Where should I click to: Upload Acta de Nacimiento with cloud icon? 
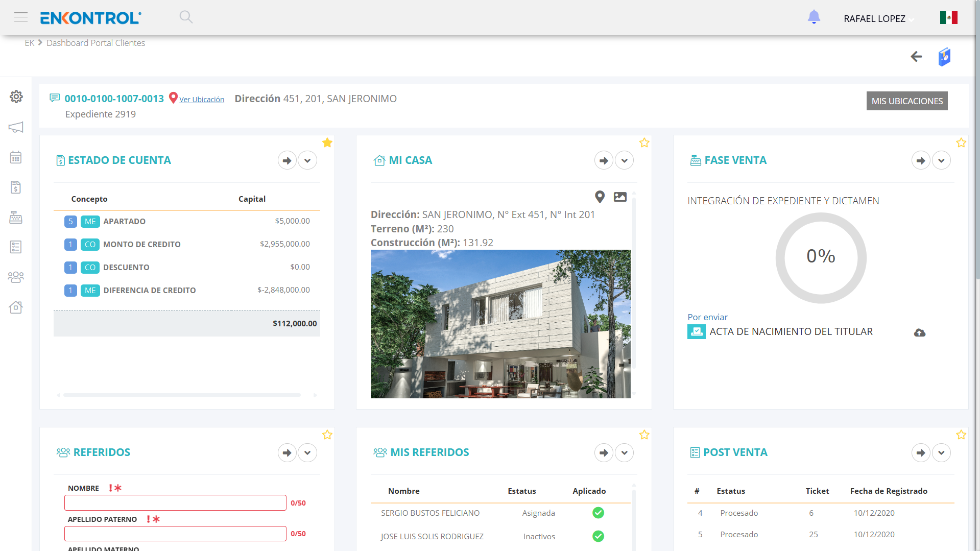[x=920, y=333]
